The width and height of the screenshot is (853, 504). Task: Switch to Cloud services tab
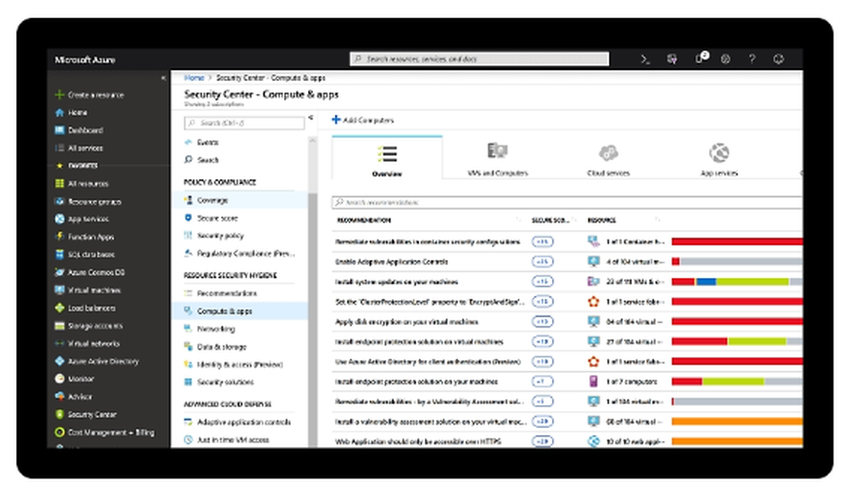[608, 159]
